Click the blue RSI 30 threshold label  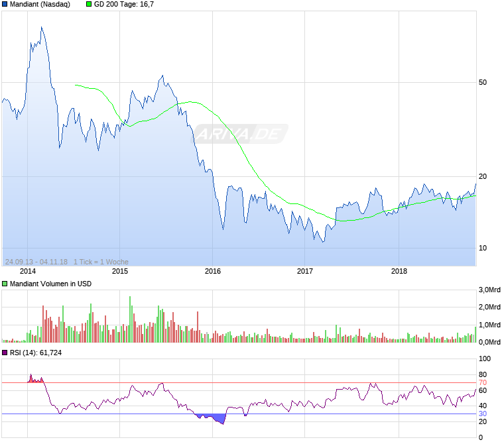pos(483,414)
